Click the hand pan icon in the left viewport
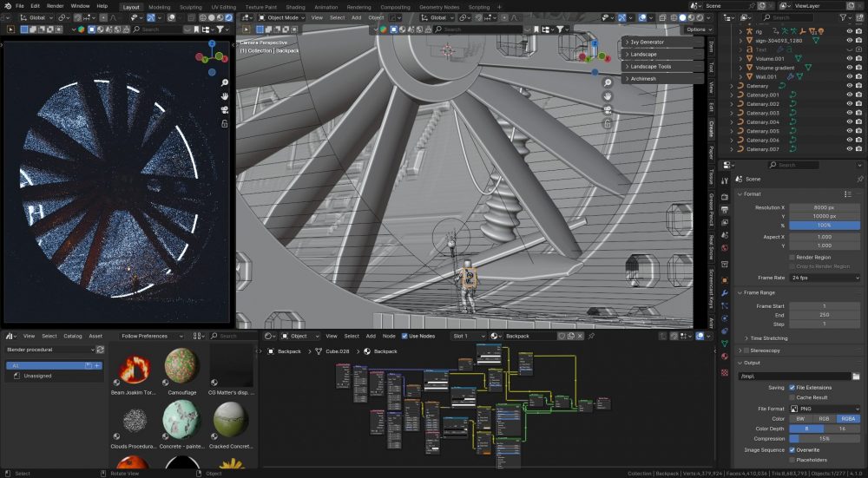This screenshot has height=478, width=868. [224, 95]
